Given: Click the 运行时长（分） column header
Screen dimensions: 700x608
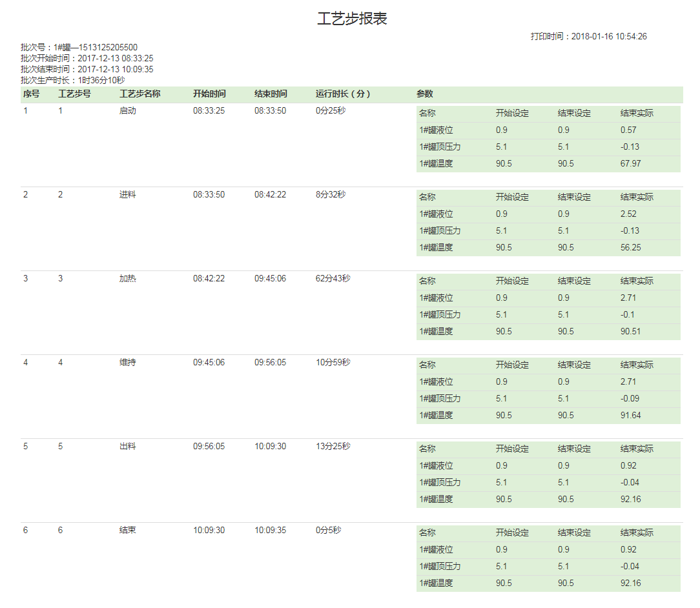Looking at the screenshot, I should [x=344, y=94].
